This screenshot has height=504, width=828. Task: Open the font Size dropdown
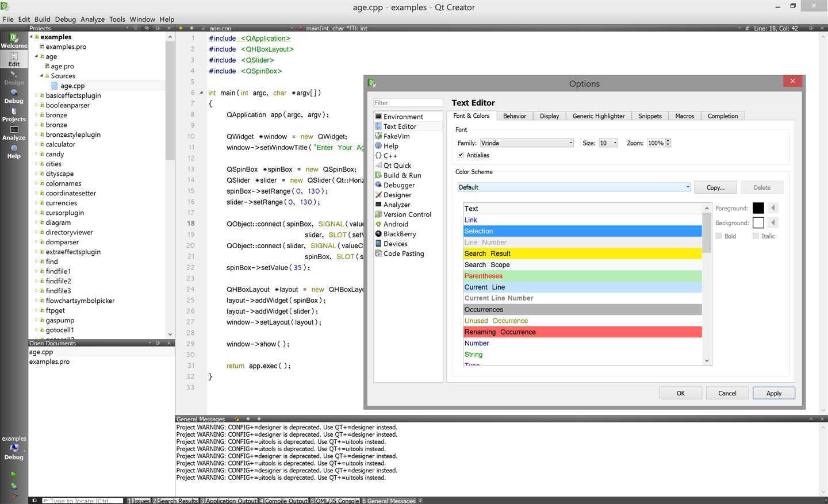pyautogui.click(x=608, y=143)
